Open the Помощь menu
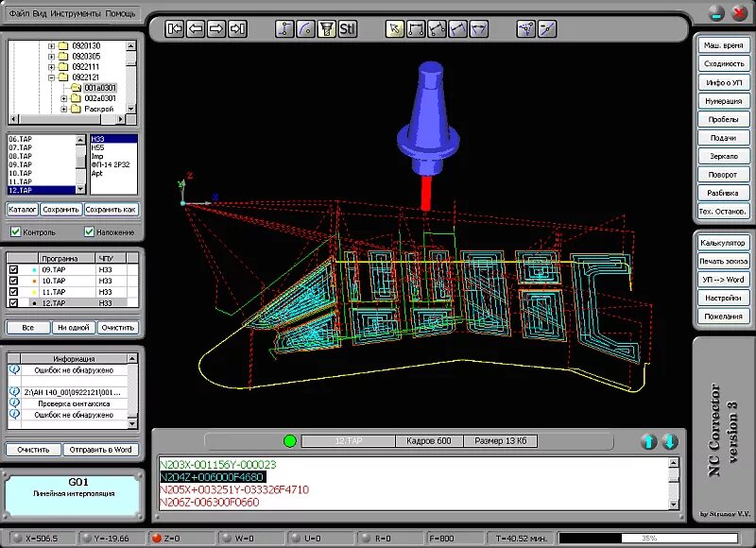The height and width of the screenshot is (548, 756). pyautogui.click(x=121, y=13)
